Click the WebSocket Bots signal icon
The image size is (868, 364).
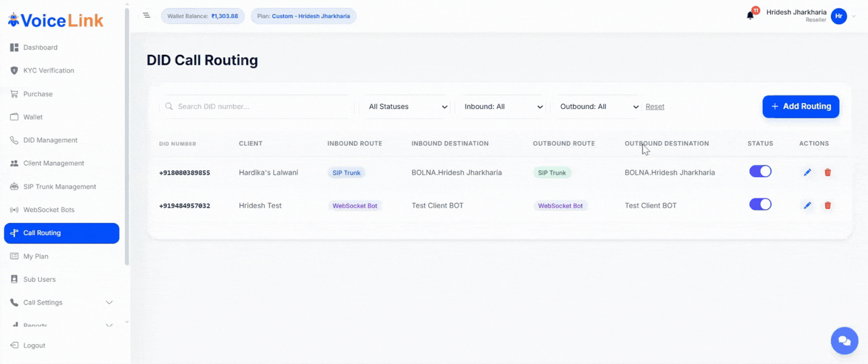(x=14, y=210)
